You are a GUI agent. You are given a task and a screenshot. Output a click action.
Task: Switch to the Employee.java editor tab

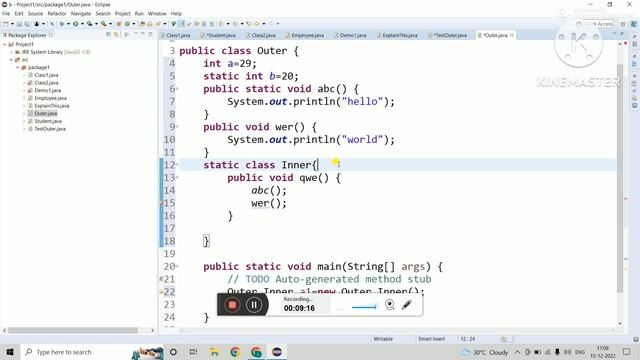pos(304,35)
